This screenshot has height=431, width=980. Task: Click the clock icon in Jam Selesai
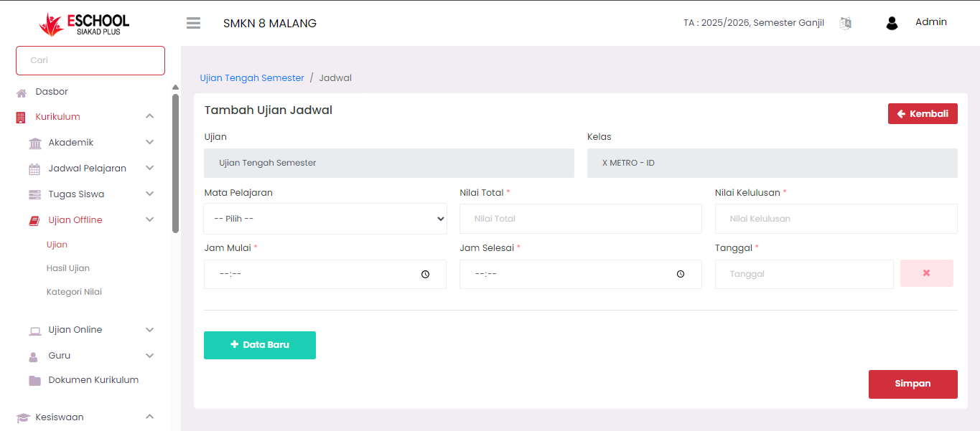681,274
